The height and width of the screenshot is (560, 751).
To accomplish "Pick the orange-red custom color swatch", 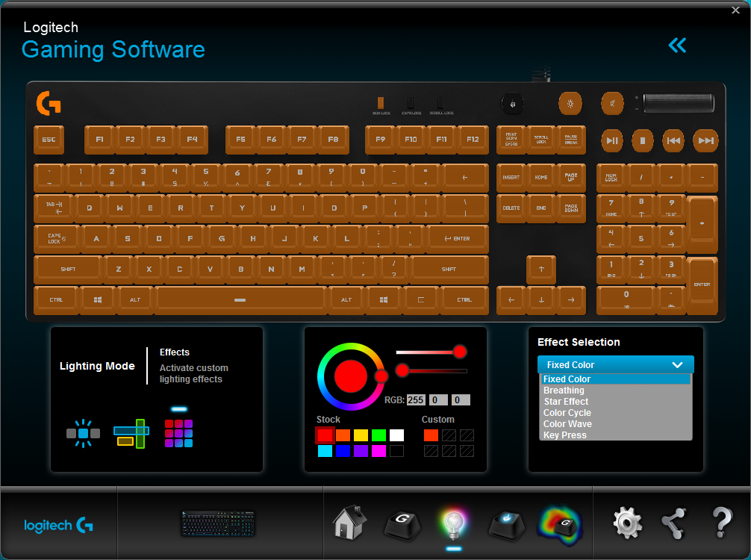I will (x=431, y=435).
